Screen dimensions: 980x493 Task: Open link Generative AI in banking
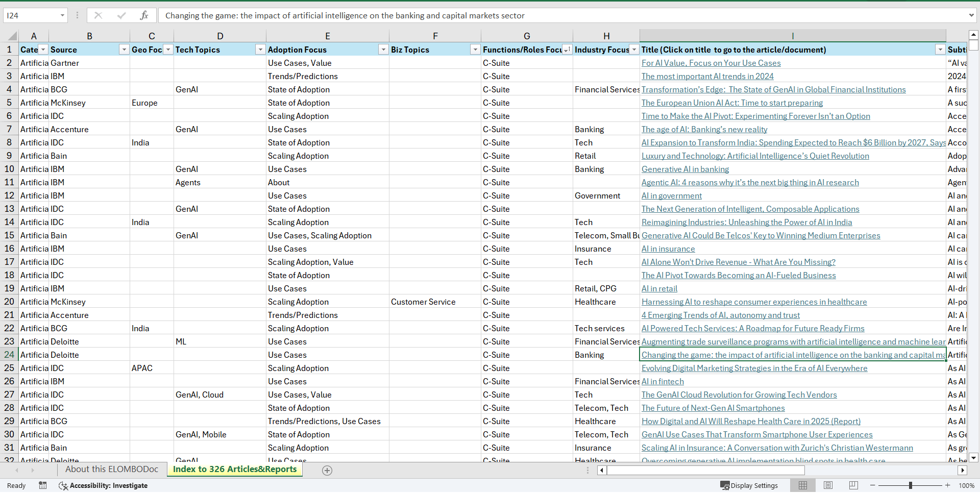click(x=685, y=169)
